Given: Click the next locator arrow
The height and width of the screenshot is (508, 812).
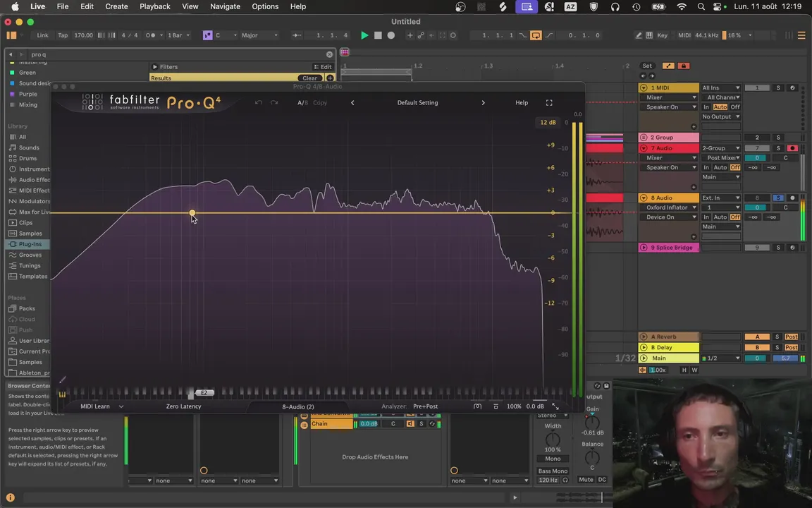Looking at the screenshot, I should tap(652, 75).
